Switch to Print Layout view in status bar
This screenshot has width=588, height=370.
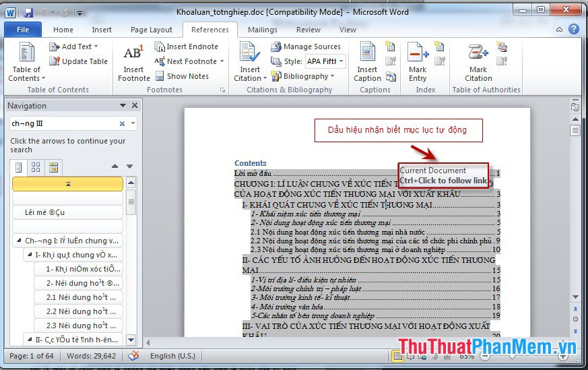[397, 356]
